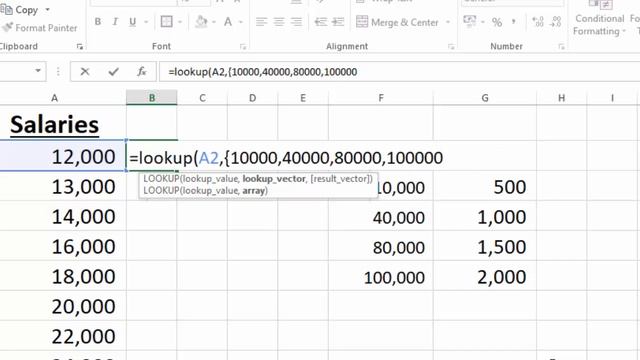
Task: Align text left
Action: (261, 22)
